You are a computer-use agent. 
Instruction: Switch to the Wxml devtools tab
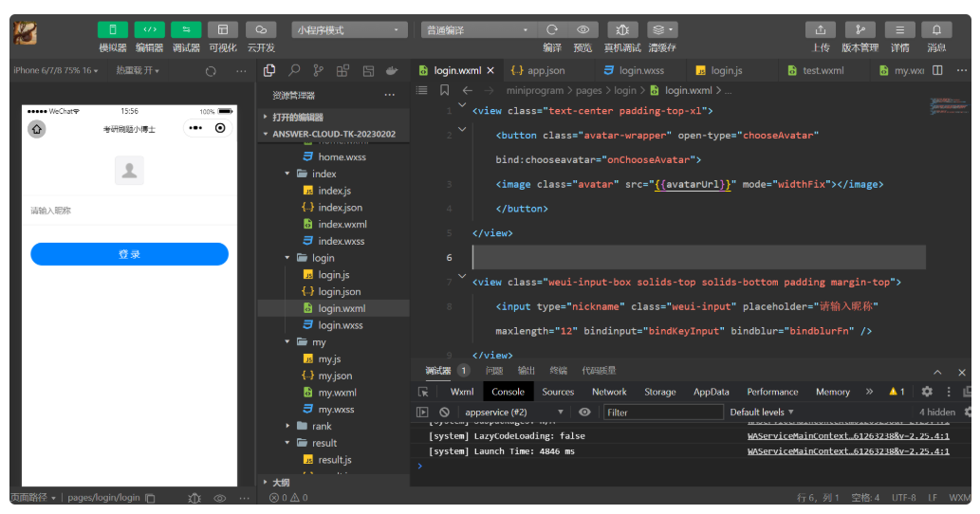coord(462,392)
